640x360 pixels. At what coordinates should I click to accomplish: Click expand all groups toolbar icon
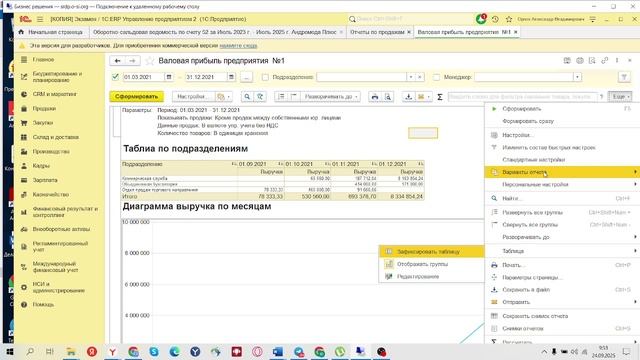point(281,97)
